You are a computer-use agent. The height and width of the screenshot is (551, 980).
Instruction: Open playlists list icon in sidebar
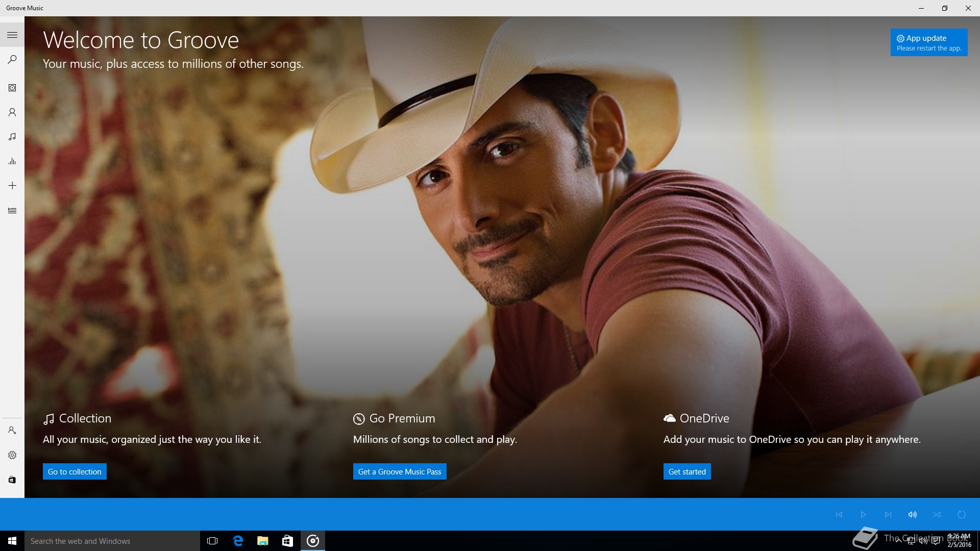coord(12,210)
